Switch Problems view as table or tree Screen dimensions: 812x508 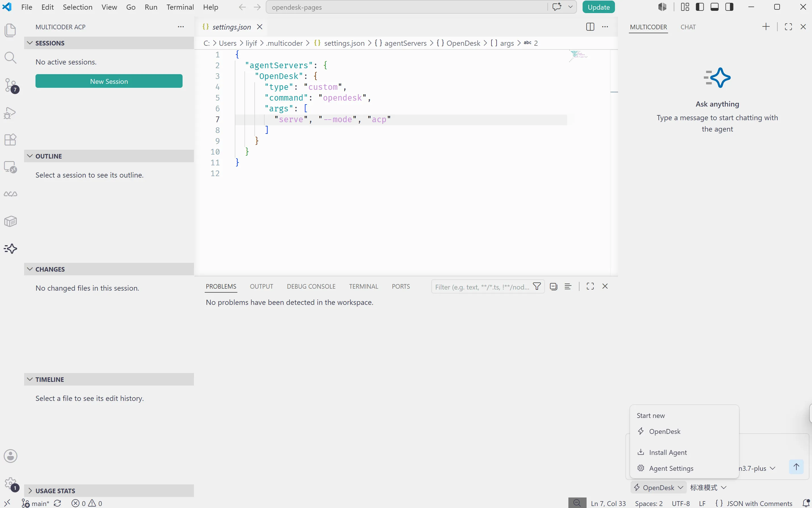click(x=568, y=287)
